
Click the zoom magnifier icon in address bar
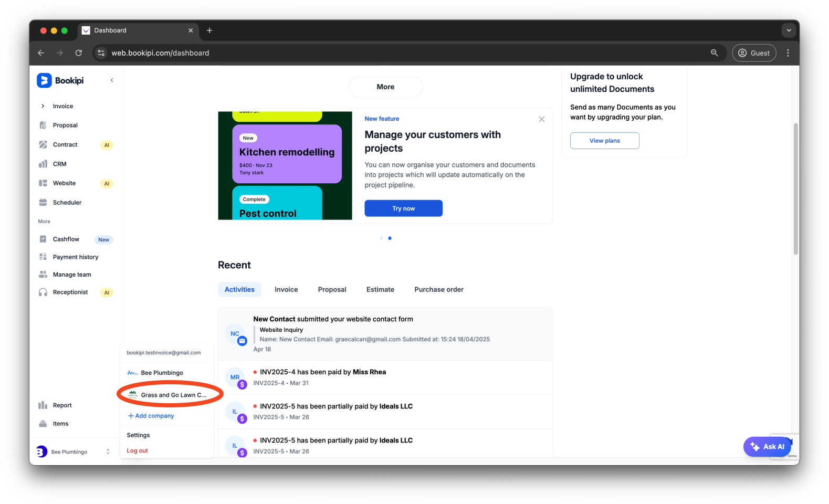pos(715,53)
